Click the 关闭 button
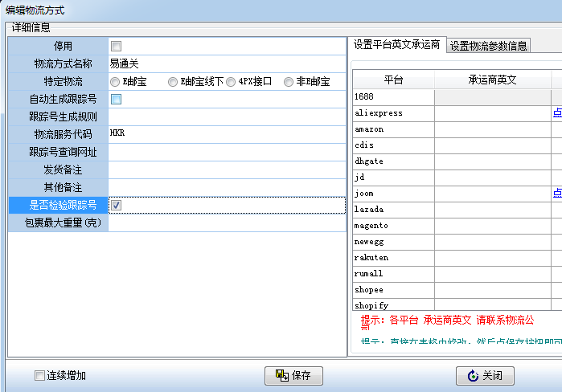This screenshot has height=392, width=562. point(485,375)
